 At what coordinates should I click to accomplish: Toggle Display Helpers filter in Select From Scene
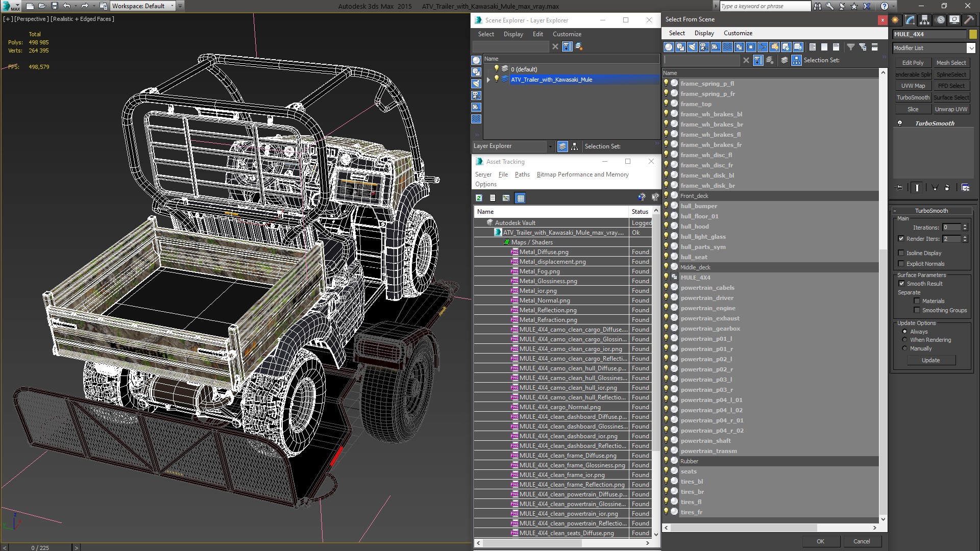[716, 47]
